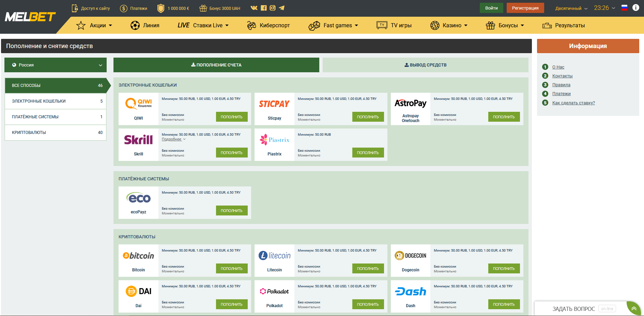Image resolution: width=644 pixels, height=316 pixels.
Task: Click Пополнить for ecoPayz
Action: (232, 211)
